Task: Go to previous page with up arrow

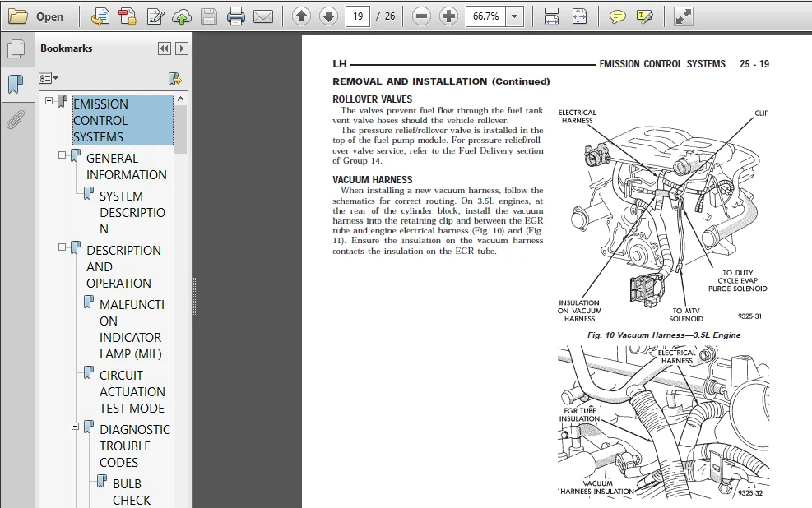Action: pos(301,16)
